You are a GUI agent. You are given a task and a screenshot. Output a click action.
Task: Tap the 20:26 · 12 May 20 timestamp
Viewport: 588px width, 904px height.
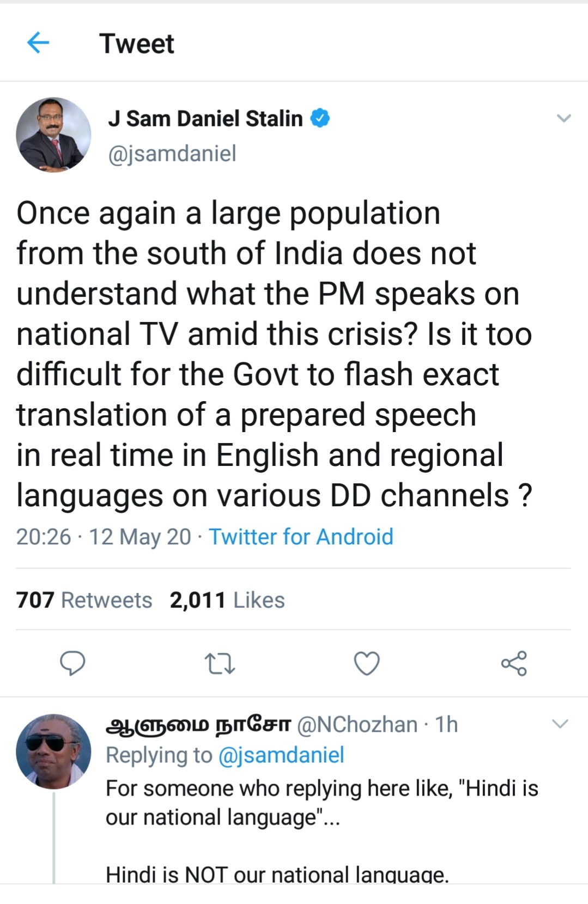pyautogui.click(x=104, y=537)
